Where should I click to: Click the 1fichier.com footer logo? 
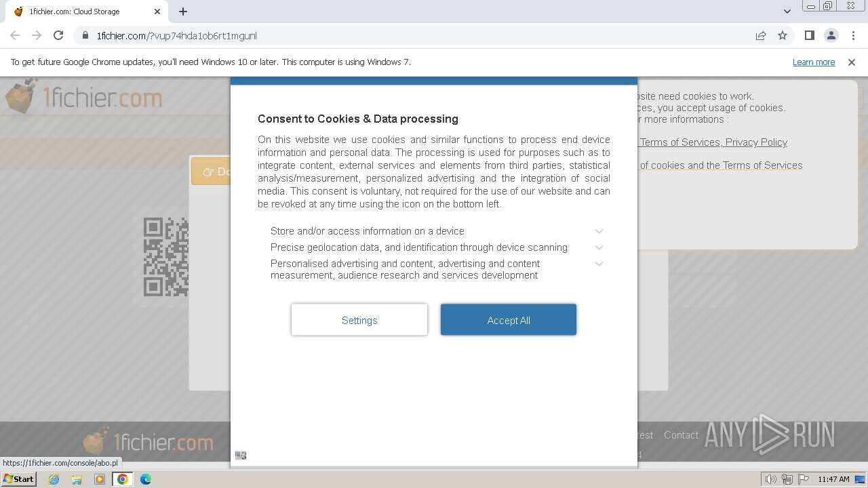click(x=148, y=442)
